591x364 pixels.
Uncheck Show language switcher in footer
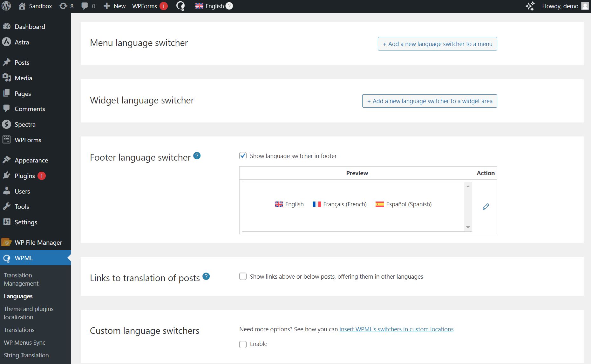pos(243,156)
